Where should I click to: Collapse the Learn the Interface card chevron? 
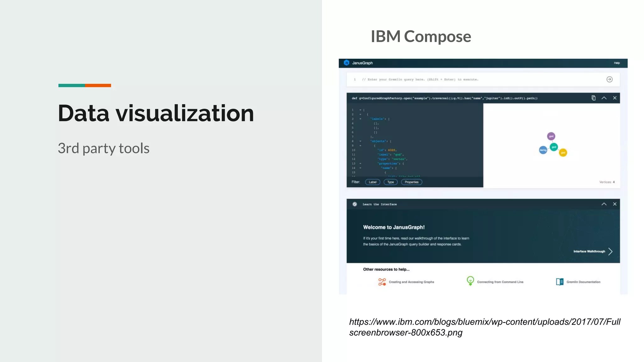click(x=604, y=204)
